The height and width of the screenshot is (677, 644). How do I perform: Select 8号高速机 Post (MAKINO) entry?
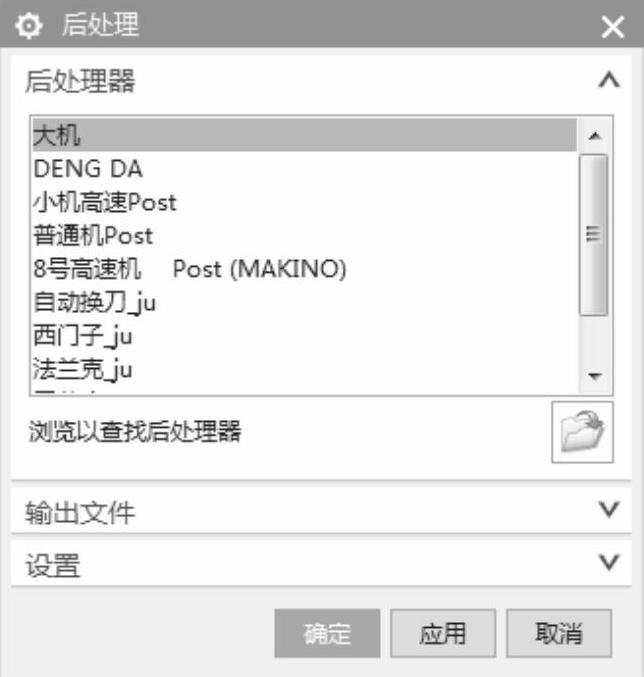coord(305,269)
